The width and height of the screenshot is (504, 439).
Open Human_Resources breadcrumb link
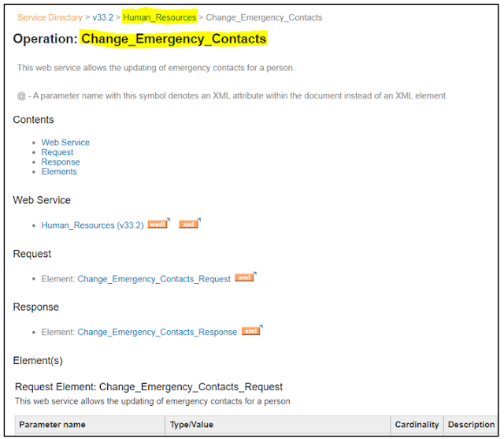coord(159,17)
